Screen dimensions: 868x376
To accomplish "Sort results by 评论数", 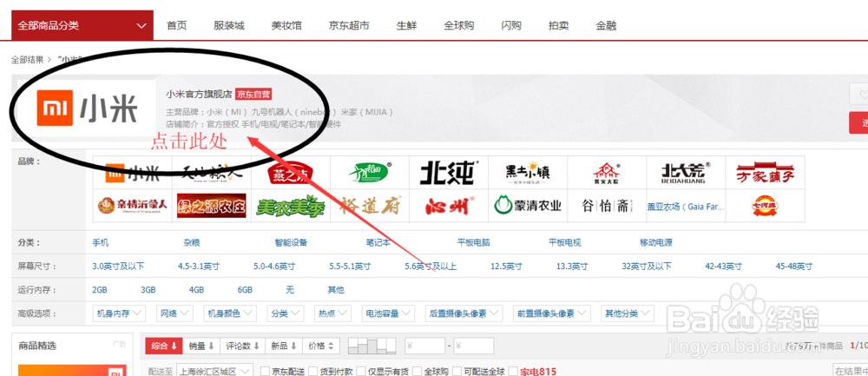I will [243, 346].
